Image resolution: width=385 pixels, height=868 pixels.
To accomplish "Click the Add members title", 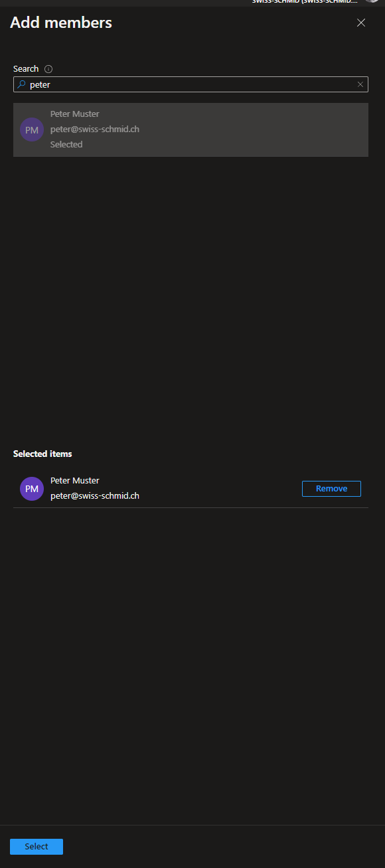I will [x=61, y=23].
